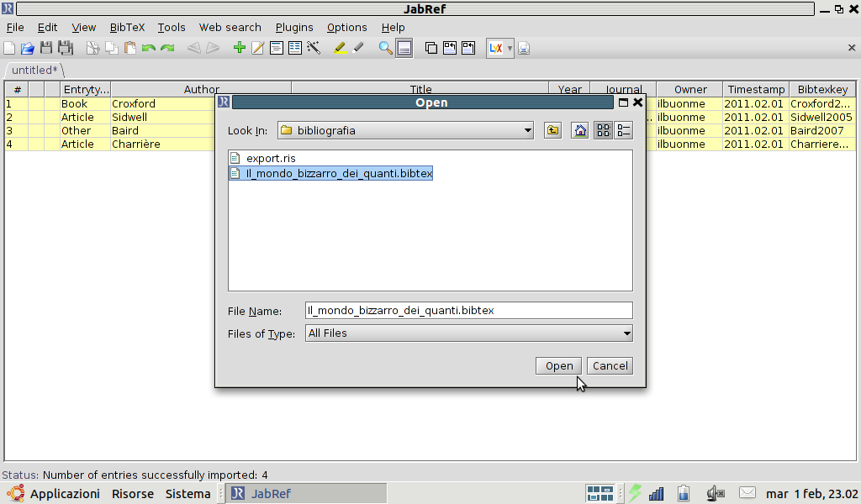Open the Web search menu
The height and width of the screenshot is (504, 861).
coord(230,28)
